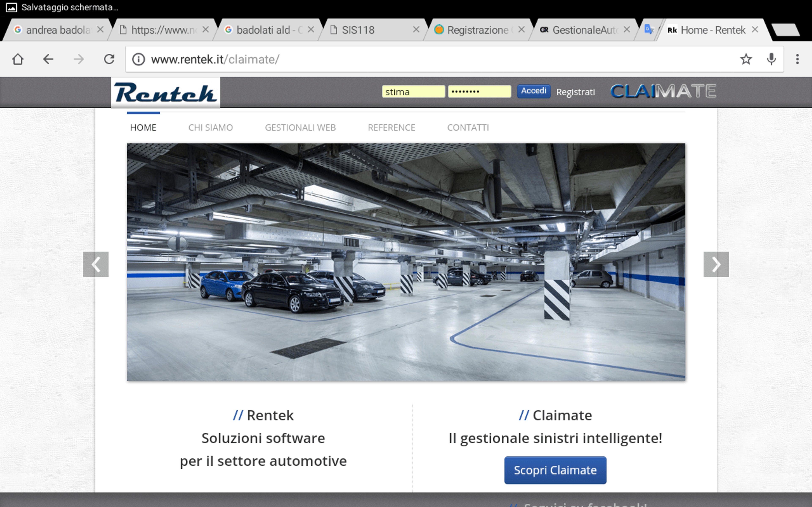
Task: Open the CHI SIAMO menu item
Action: click(210, 127)
